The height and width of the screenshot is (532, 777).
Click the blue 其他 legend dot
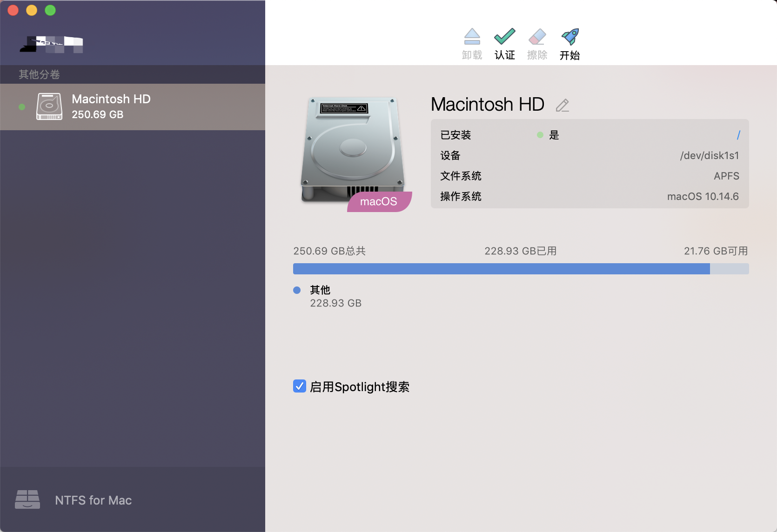296,290
